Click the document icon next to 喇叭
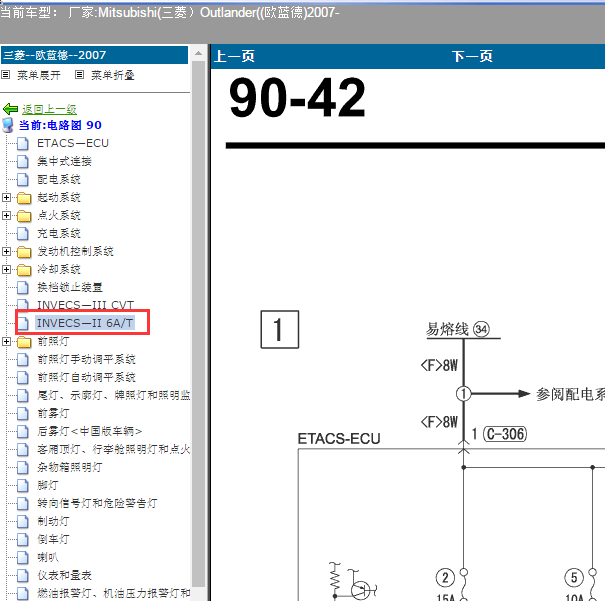605x601 pixels. pos(23,557)
